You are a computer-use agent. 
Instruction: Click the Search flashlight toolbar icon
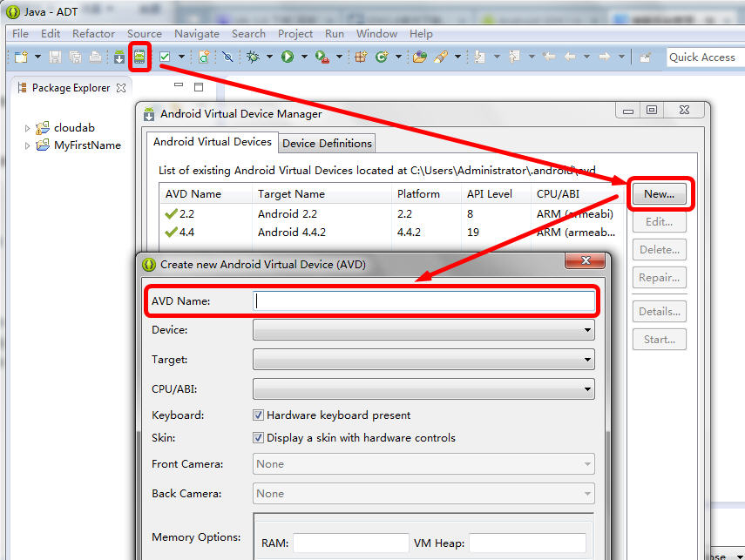[x=441, y=57]
